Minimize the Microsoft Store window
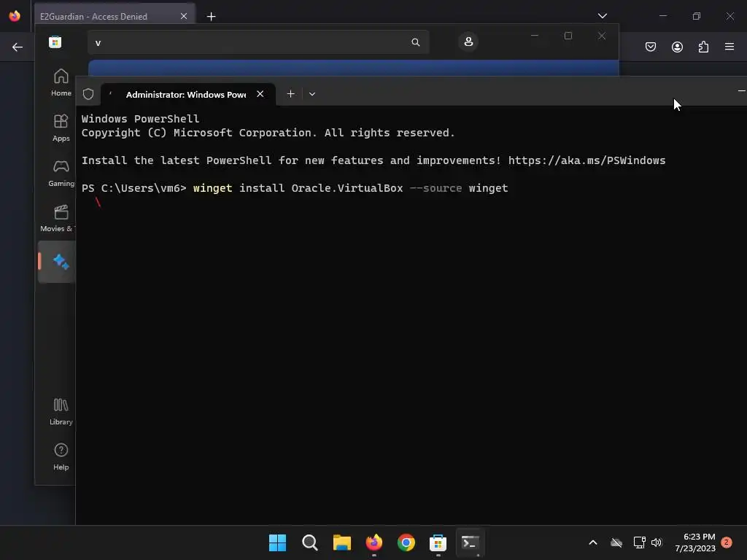 (535, 36)
